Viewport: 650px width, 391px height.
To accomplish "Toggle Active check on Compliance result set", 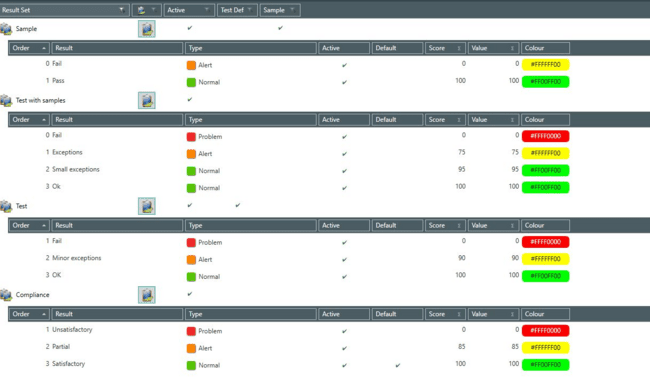I will [190, 294].
